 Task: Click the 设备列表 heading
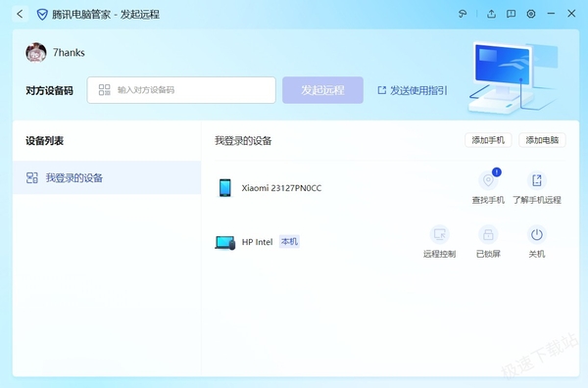coord(45,141)
